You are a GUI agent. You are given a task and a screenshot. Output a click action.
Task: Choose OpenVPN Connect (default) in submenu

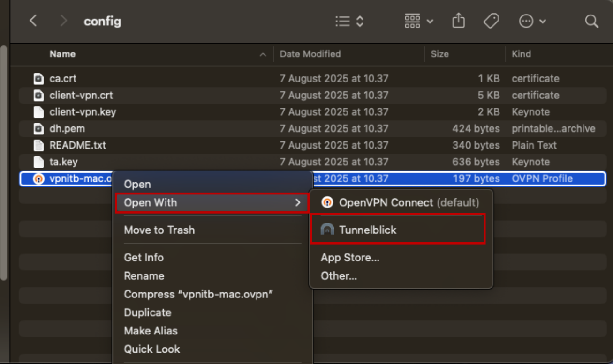pos(401,202)
